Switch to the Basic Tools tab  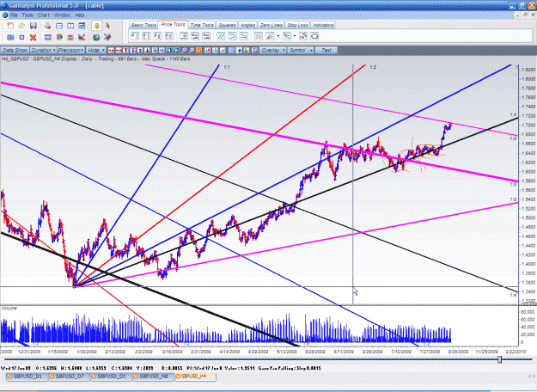tap(143, 25)
